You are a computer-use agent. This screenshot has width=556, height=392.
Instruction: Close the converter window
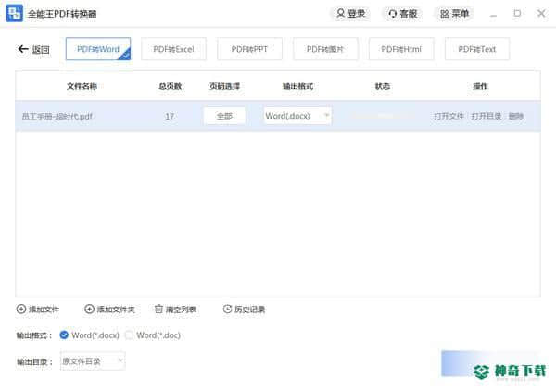(x=541, y=14)
